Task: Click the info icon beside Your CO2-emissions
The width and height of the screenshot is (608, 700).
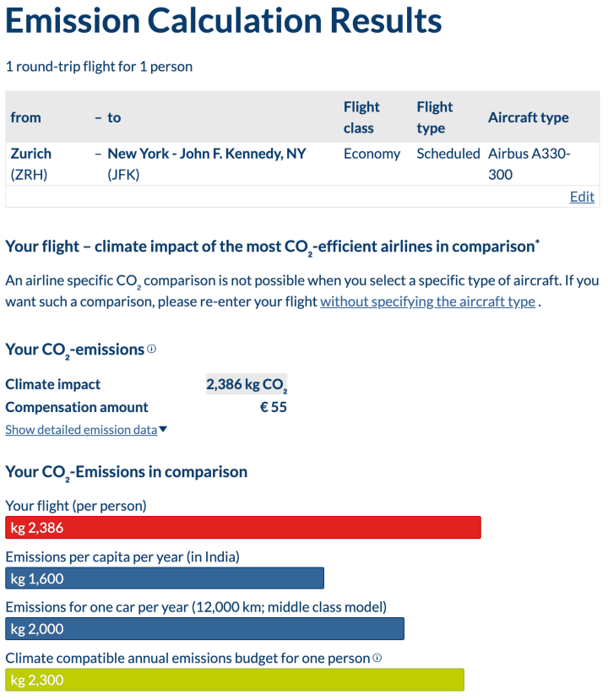Action: [x=152, y=349]
